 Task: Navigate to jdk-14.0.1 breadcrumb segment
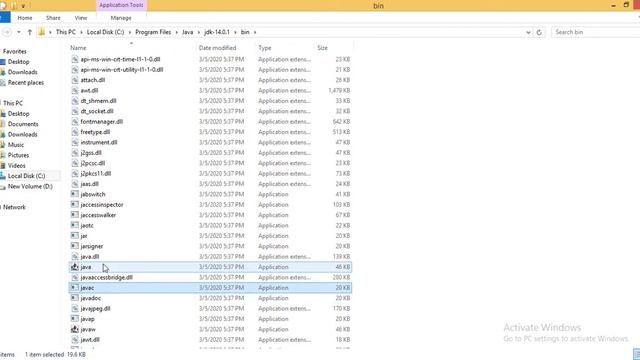(x=217, y=32)
